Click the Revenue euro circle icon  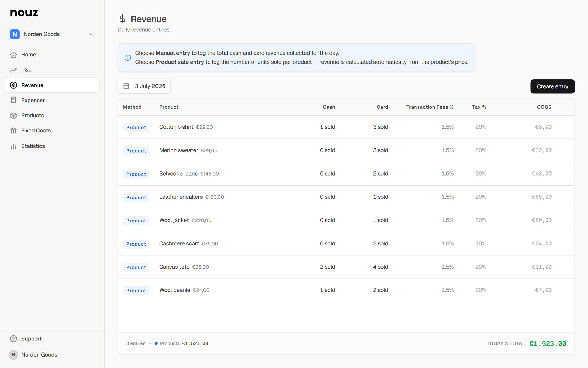(13, 85)
